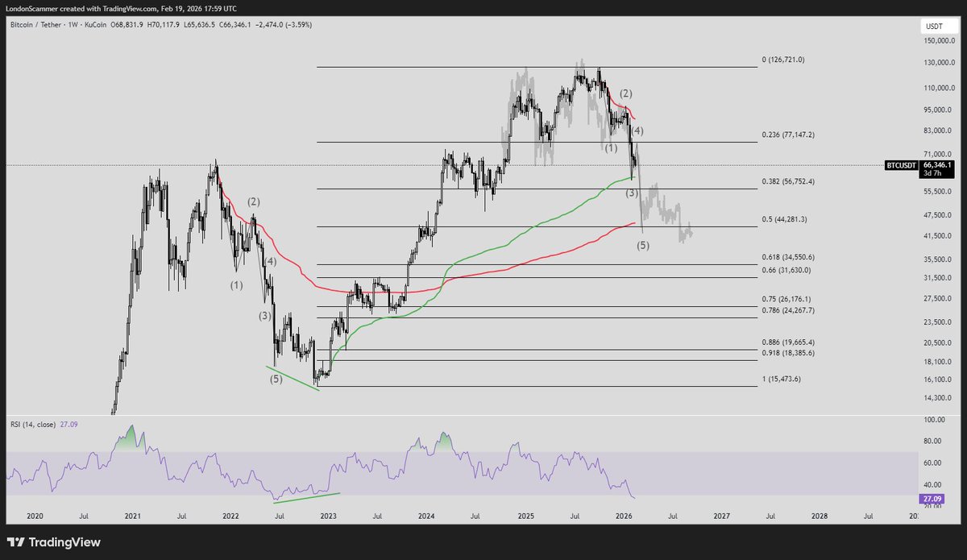The height and width of the screenshot is (560, 967).
Task: Click 35,500.0 on the price axis
Action: click(939, 259)
